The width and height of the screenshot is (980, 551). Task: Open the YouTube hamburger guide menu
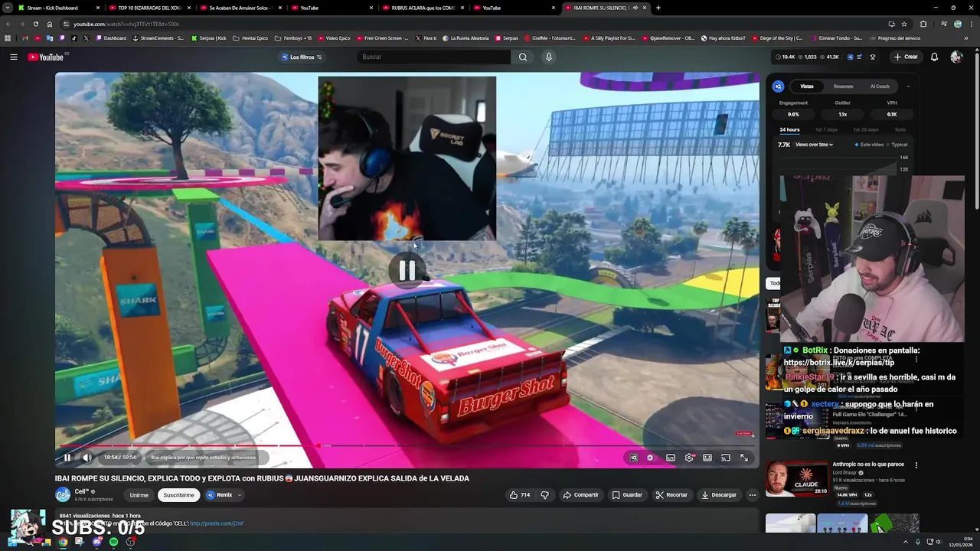(14, 57)
